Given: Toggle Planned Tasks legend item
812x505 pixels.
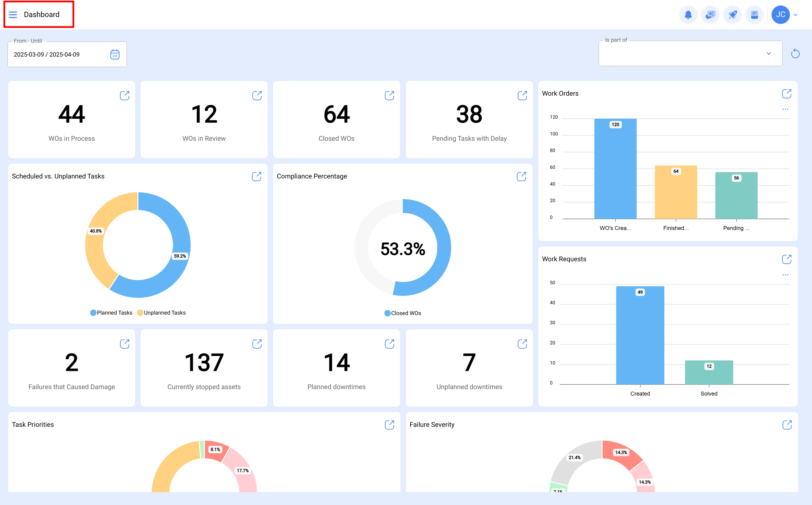Looking at the screenshot, I should click(111, 313).
